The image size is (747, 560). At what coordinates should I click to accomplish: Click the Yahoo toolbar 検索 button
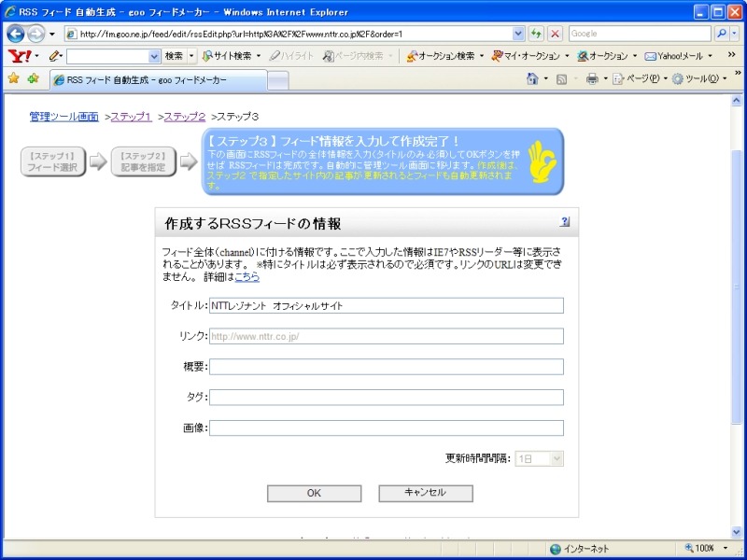[x=174, y=56]
